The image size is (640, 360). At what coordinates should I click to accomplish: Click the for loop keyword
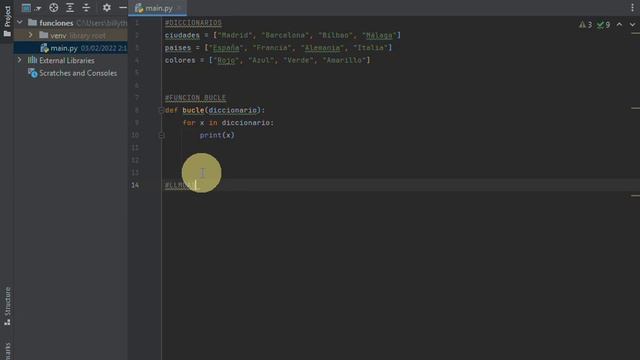click(x=189, y=123)
